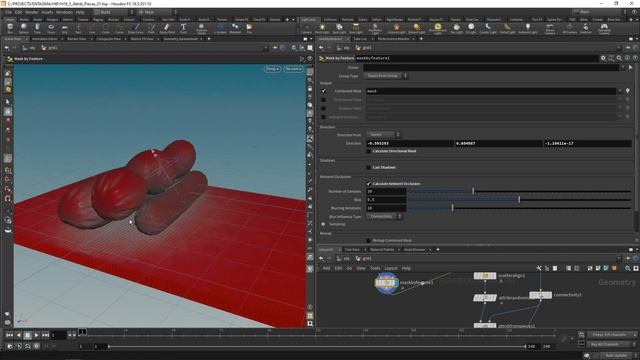Viewport: 640px width, 360px height.
Task: Click the Combined Mask name field
Action: point(491,91)
